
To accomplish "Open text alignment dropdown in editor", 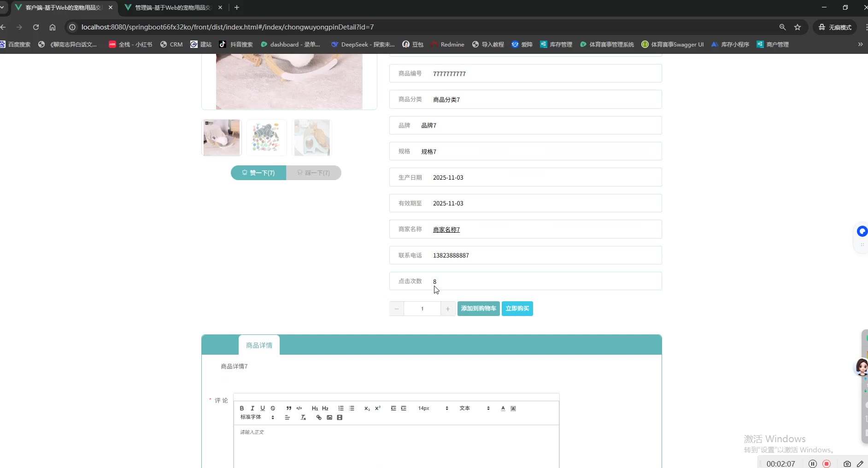I will (x=287, y=417).
